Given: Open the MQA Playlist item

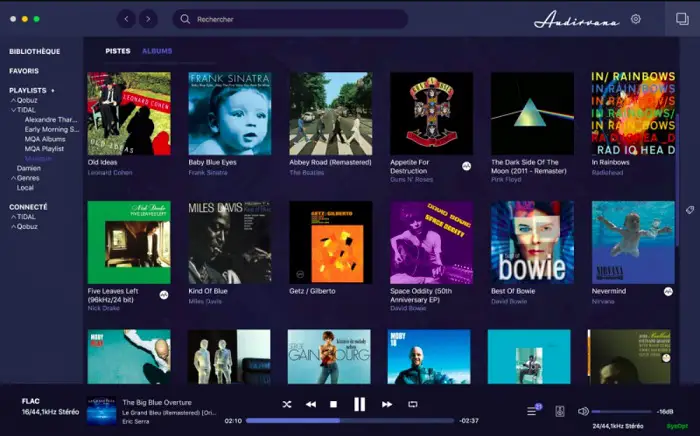Looking at the screenshot, I should tap(44, 149).
